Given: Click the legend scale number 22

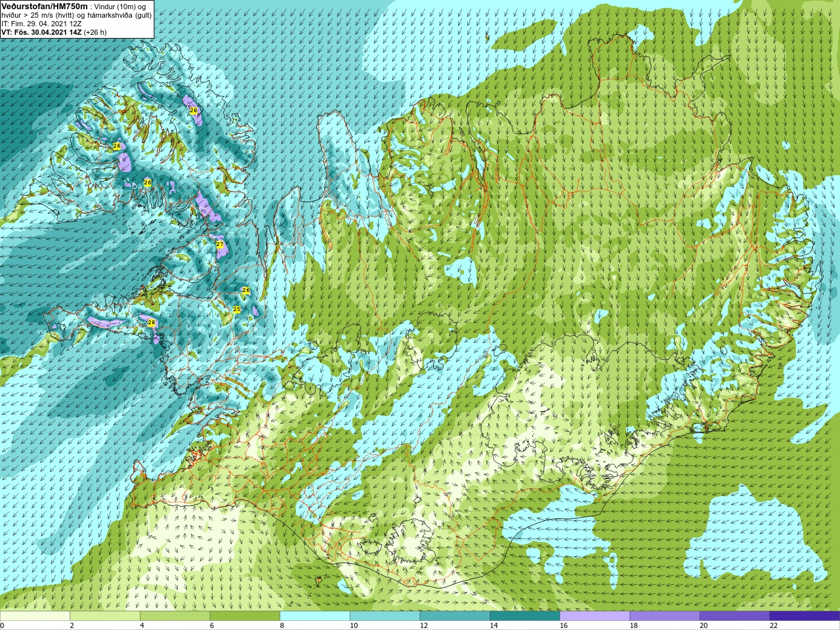Looking at the screenshot, I should tap(774, 625).
